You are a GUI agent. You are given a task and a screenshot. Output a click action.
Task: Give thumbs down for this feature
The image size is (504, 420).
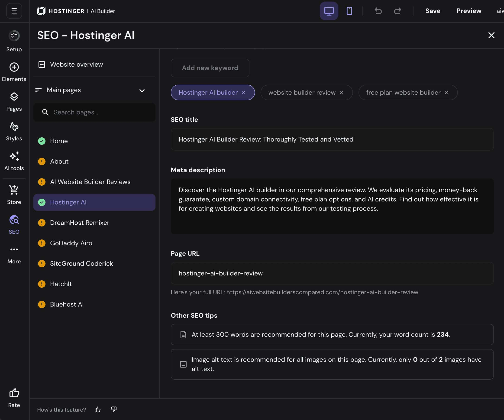point(113,409)
